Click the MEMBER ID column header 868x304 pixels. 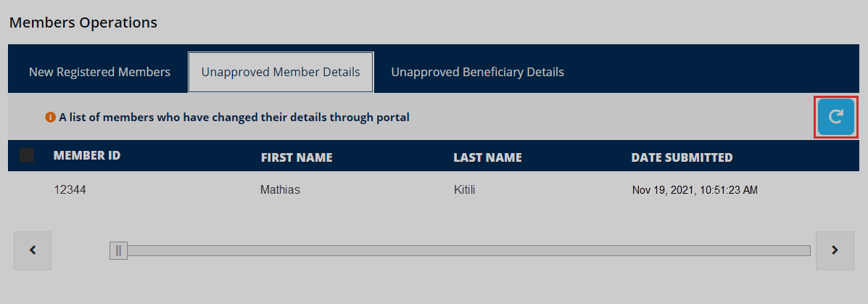click(x=87, y=155)
